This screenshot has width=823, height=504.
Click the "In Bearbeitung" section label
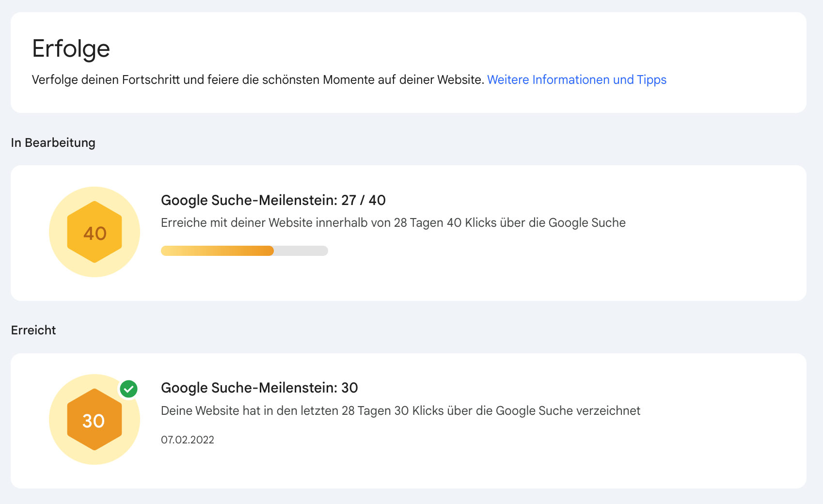(53, 142)
